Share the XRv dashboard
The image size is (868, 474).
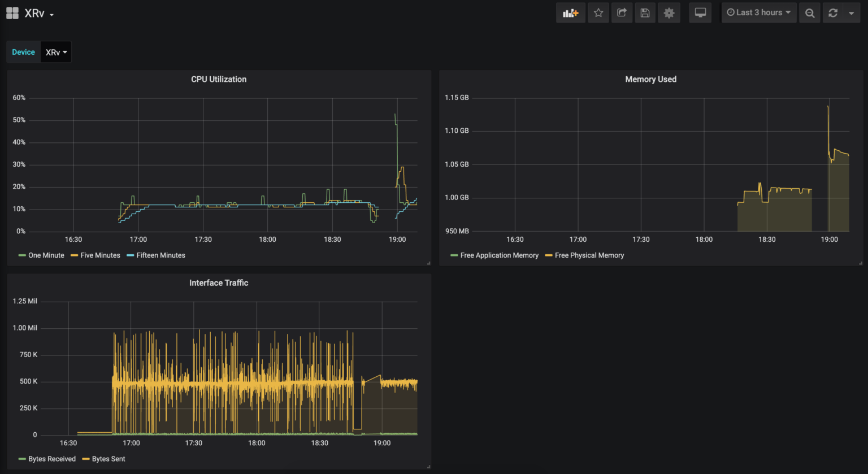point(622,12)
